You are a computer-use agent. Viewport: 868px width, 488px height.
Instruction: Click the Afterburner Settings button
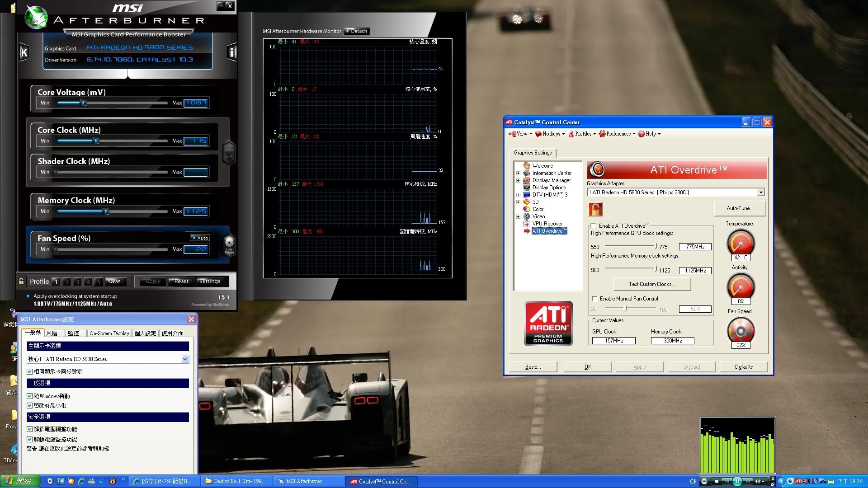(210, 281)
